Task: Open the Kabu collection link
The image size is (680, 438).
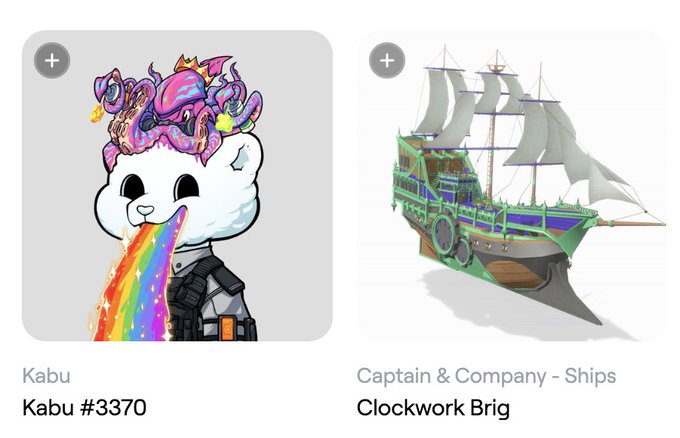Action: tap(46, 376)
